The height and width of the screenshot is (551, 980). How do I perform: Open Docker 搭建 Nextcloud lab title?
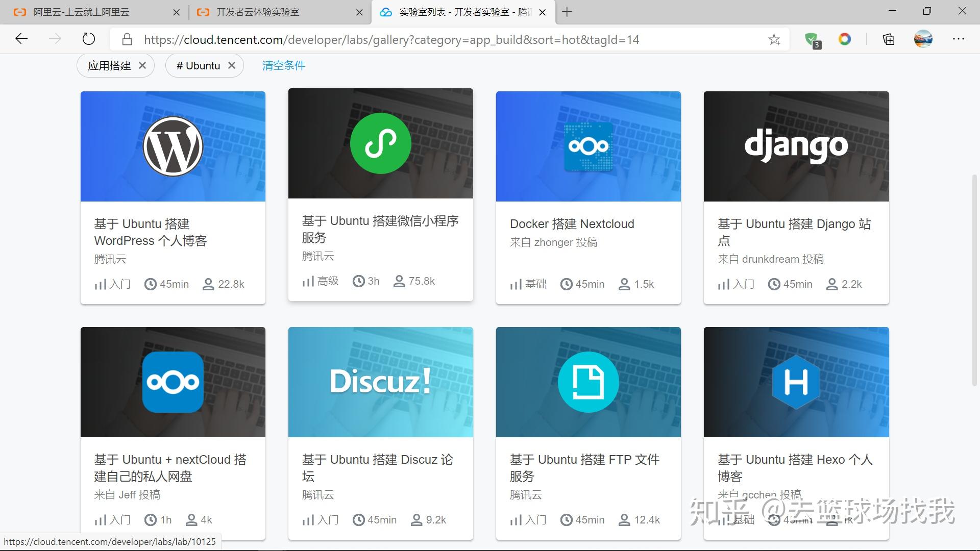click(572, 224)
